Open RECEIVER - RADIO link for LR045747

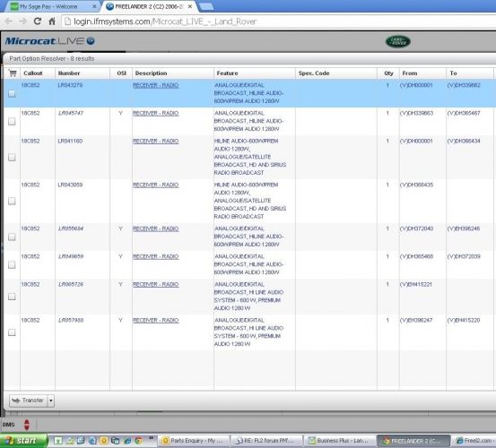tap(156, 113)
